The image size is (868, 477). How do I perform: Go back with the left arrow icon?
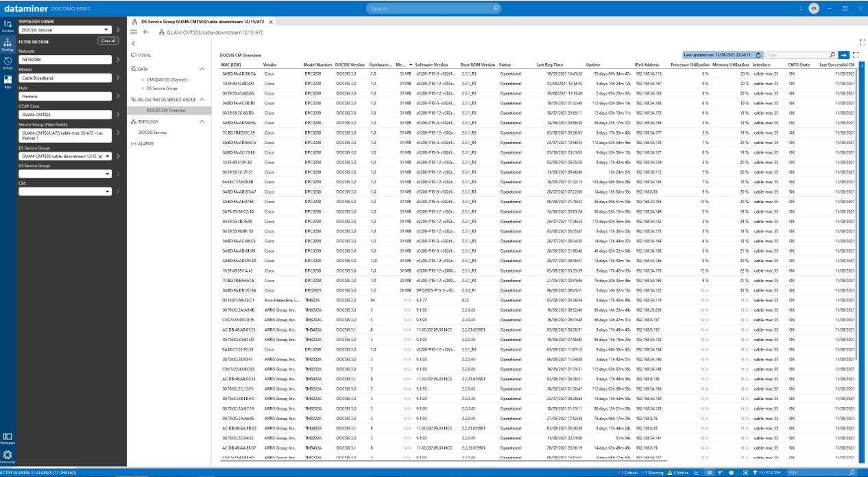[146, 32]
